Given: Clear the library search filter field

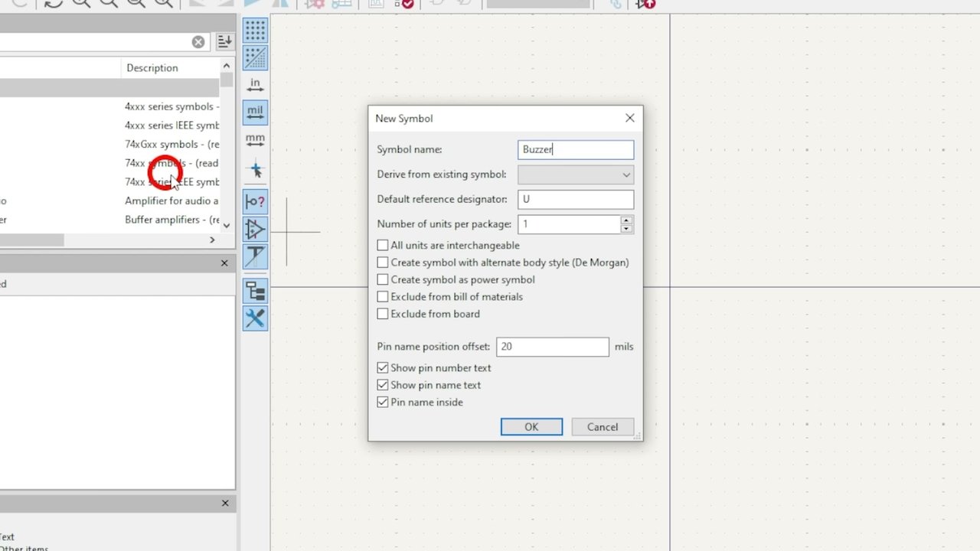Looking at the screenshot, I should [198, 42].
